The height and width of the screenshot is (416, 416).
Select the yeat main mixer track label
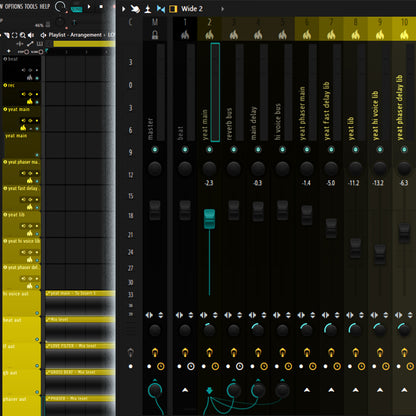coord(205,125)
